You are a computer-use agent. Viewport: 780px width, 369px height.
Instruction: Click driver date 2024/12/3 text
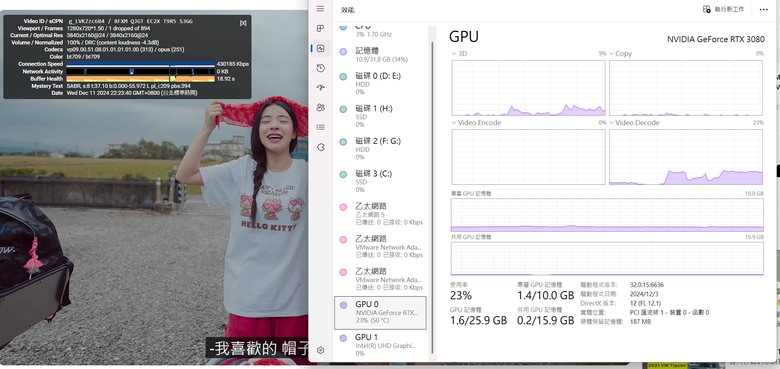click(x=644, y=294)
